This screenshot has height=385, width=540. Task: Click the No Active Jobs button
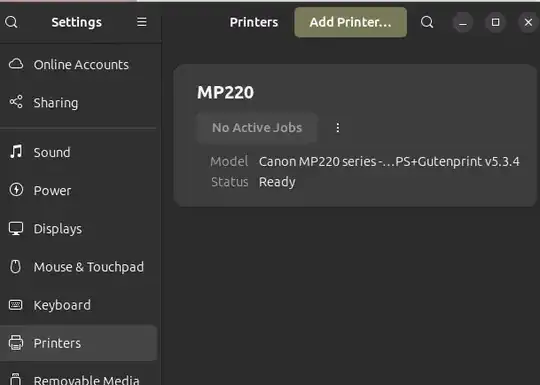click(x=257, y=128)
